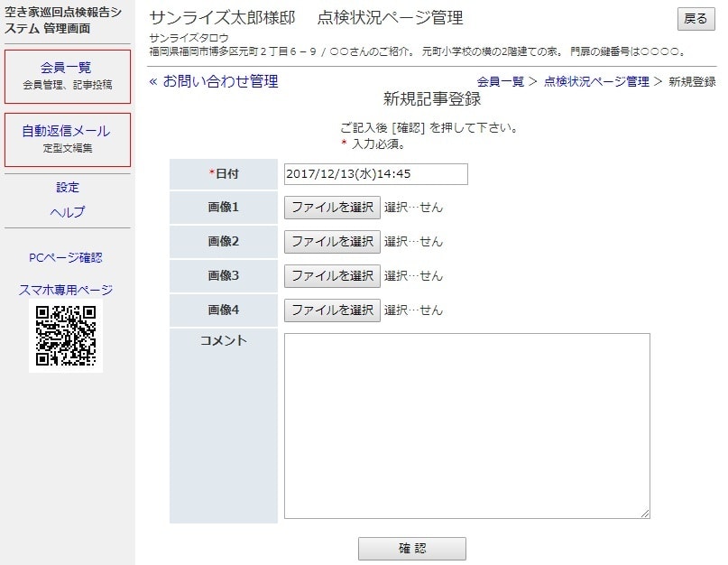Open the スマホ専用ページ link

66,290
